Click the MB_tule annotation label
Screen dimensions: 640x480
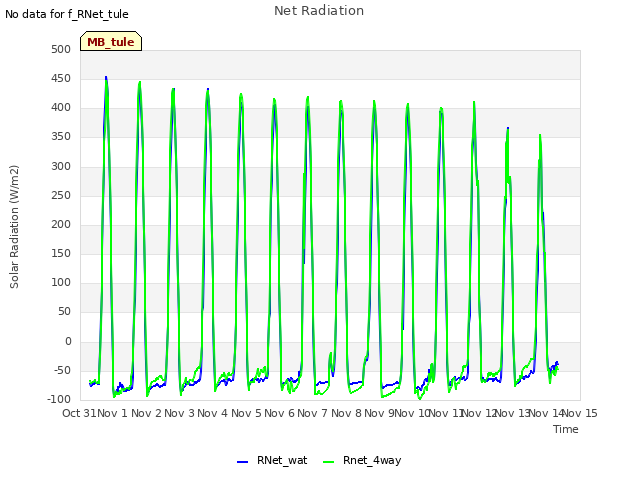(x=111, y=41)
